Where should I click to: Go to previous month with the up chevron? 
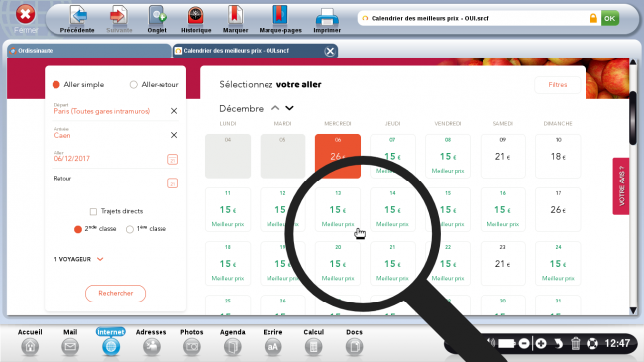pos(275,108)
